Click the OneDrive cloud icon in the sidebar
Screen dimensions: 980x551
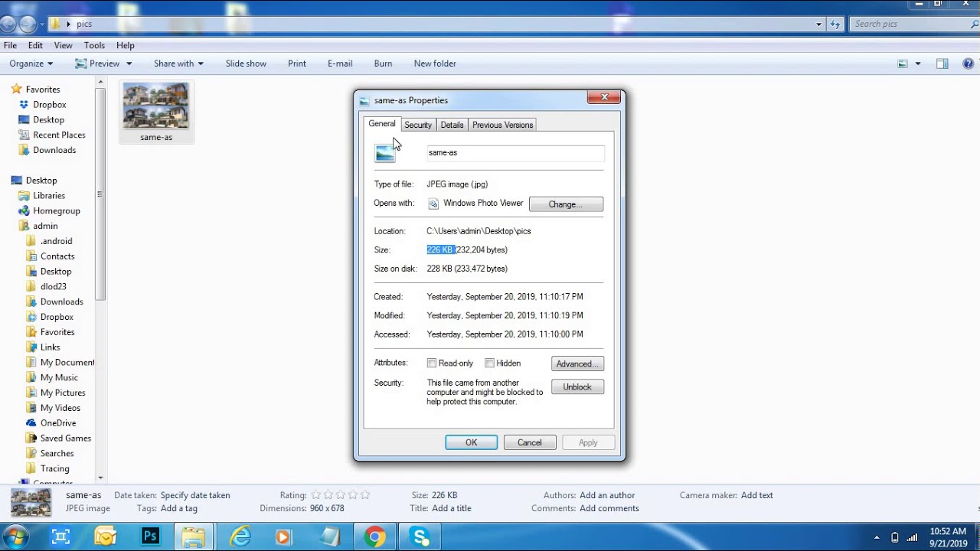click(x=31, y=423)
